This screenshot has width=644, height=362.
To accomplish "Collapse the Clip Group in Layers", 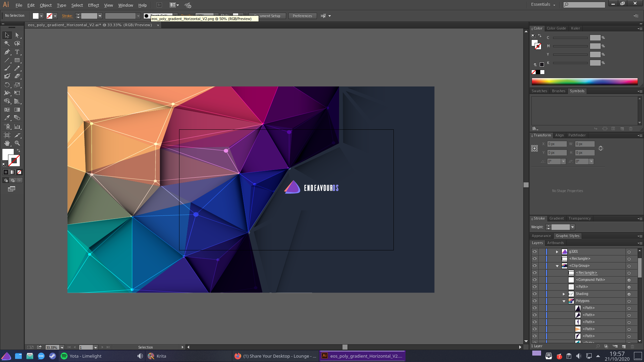I will [557, 266].
